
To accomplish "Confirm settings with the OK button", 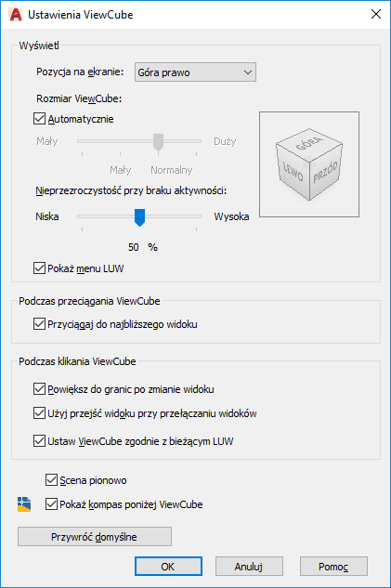I will pos(168,567).
